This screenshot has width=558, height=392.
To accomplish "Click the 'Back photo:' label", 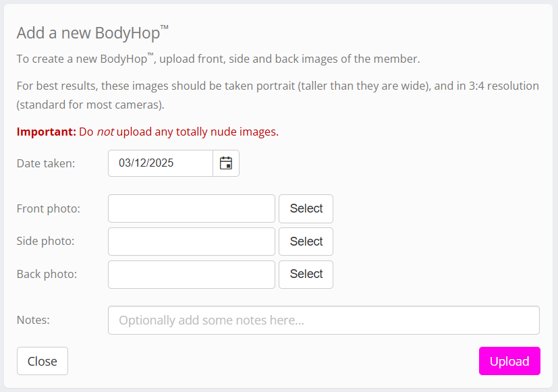I will coord(47,274).
